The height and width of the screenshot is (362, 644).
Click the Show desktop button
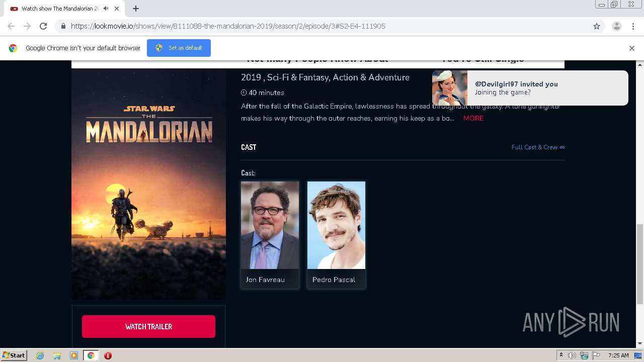638,355
